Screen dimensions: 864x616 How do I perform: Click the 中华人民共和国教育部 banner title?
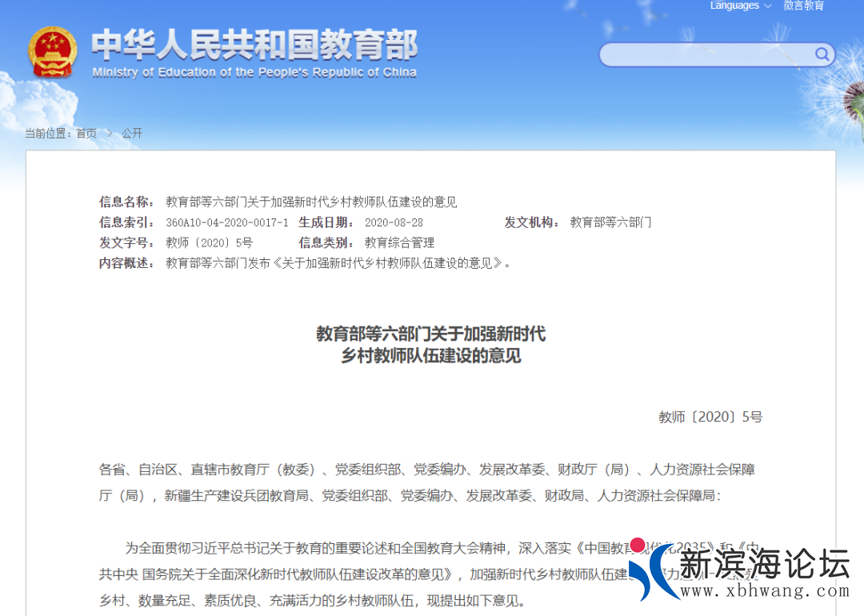pos(253,48)
